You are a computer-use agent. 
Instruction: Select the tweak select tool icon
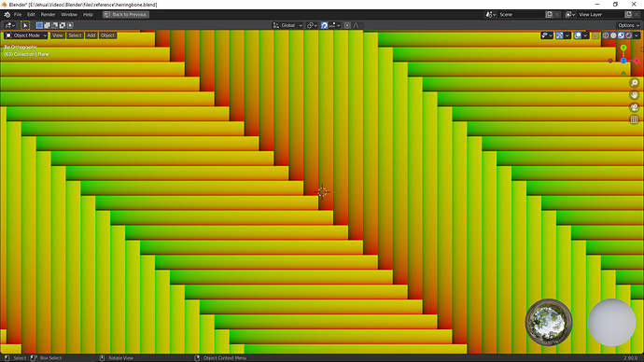[25, 25]
